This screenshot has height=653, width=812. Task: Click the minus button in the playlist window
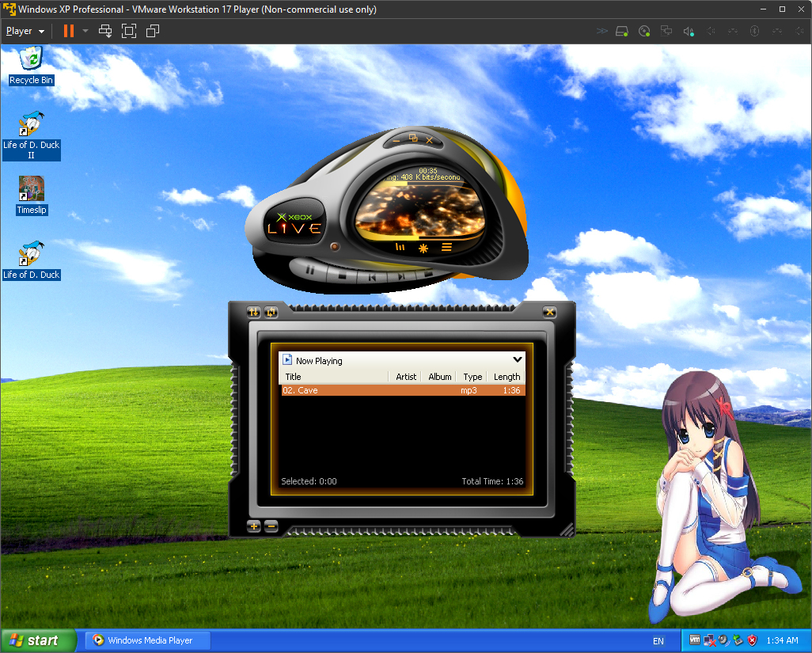point(271,526)
